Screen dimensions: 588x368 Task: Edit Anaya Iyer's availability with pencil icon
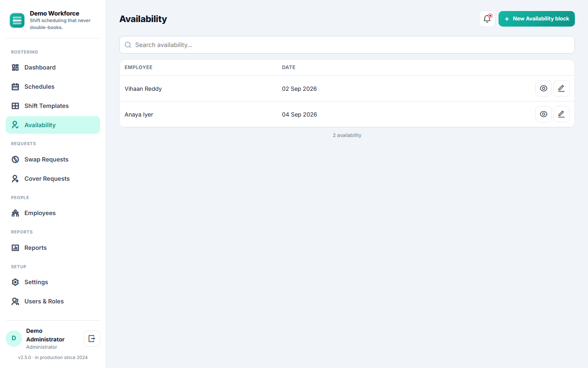point(561,114)
